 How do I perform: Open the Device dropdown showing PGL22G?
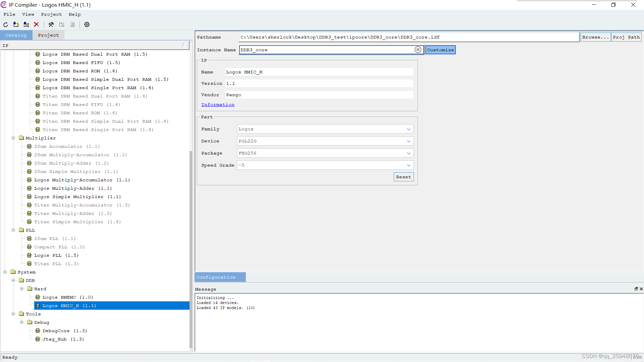click(409, 141)
